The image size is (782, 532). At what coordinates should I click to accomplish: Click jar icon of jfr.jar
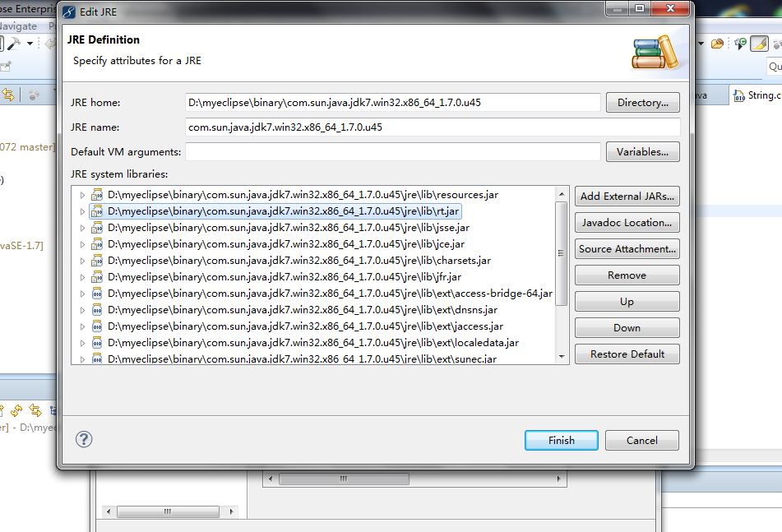(x=97, y=277)
